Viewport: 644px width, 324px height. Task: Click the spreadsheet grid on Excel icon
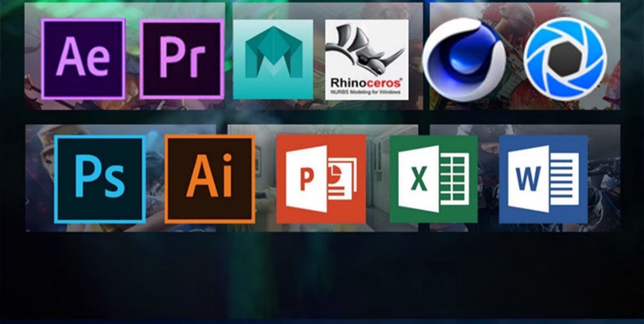pos(454,178)
